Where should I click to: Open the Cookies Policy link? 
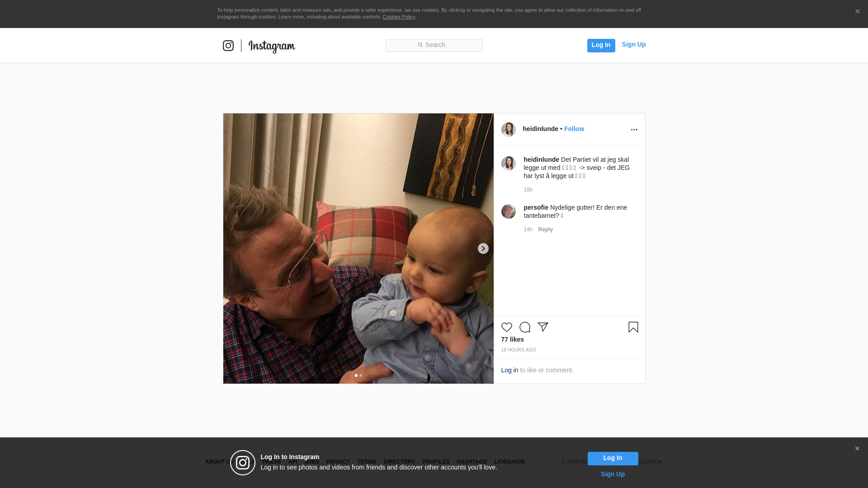[399, 17]
